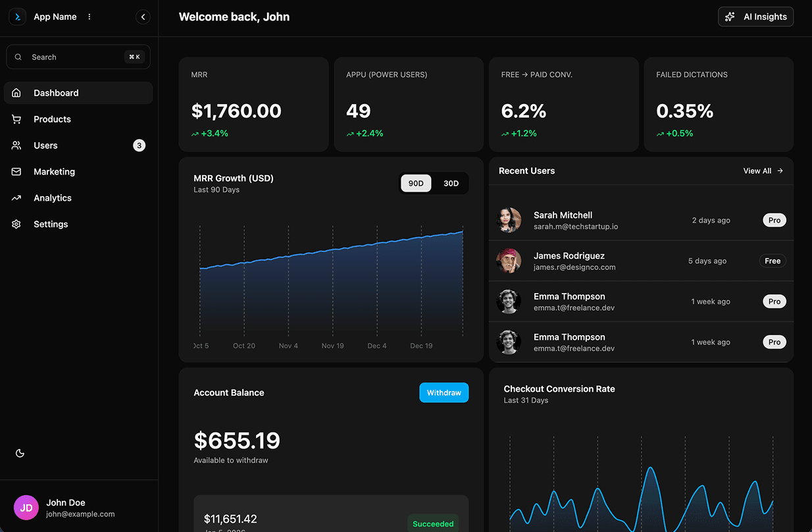Click the app logo icon at top left

pyautogui.click(x=17, y=16)
